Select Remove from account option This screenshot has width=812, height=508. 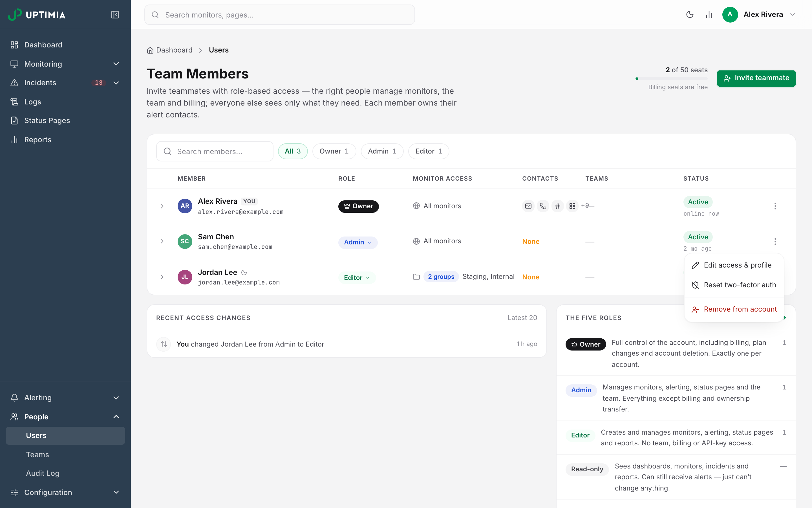(x=734, y=309)
